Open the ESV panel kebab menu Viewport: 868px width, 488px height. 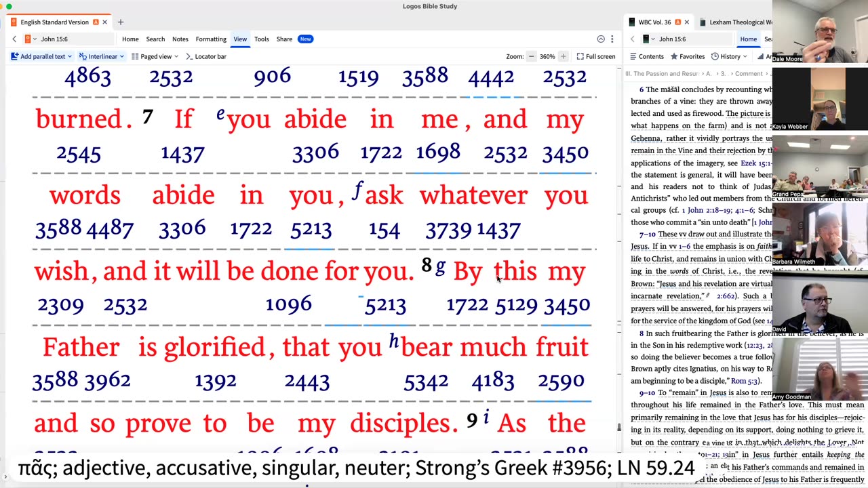(612, 39)
